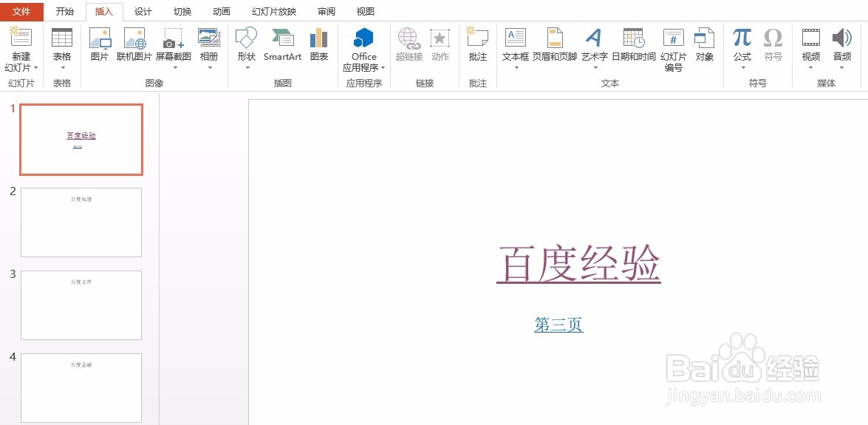Open the Transitions (切换) tab

[x=182, y=12]
